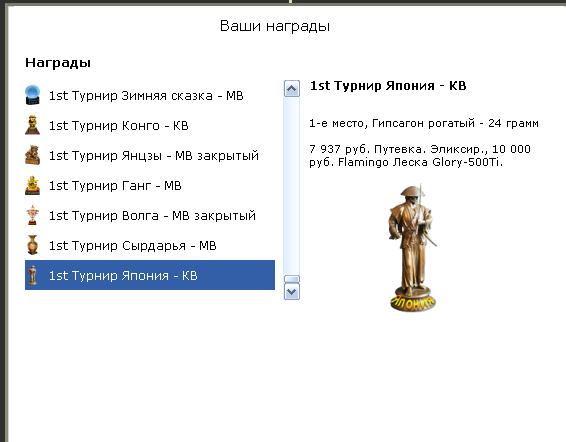
Task: Click the Япония samurai statuette list icon
Action: pos(32,275)
